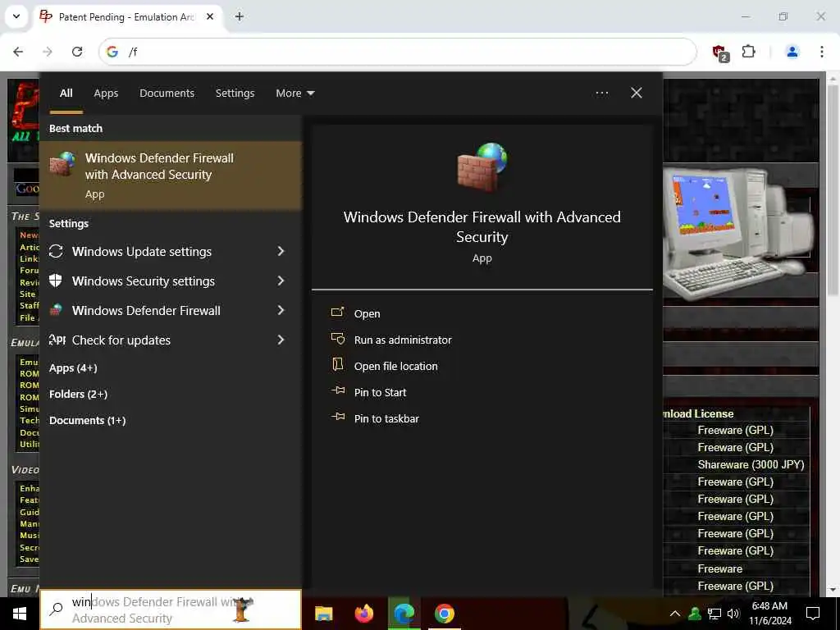Click the large firewall icon in preview pane
Image resolution: width=840 pixels, height=630 pixels.
pos(482,167)
